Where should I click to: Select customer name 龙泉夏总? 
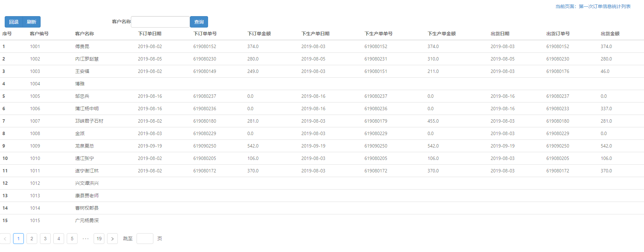tap(85, 146)
